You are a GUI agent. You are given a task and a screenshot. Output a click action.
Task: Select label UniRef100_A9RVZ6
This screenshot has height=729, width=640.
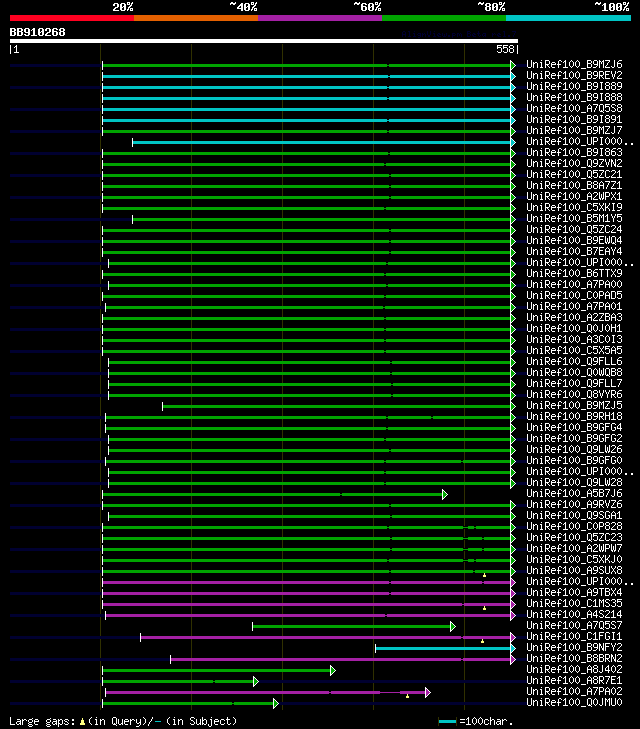point(574,505)
